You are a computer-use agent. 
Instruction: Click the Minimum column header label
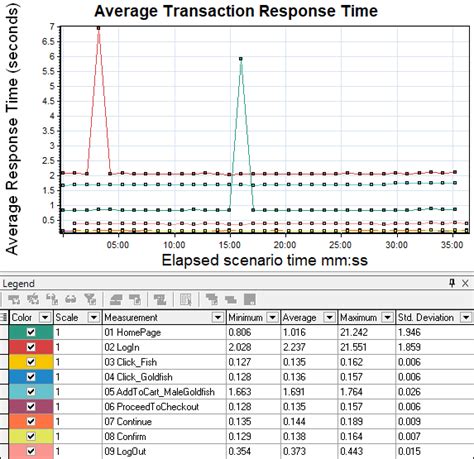click(245, 317)
